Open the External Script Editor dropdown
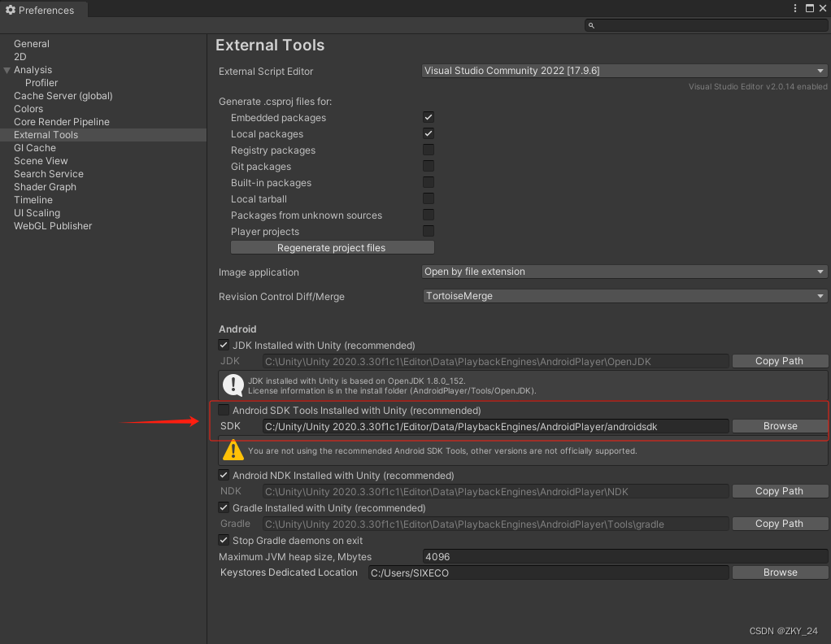Image resolution: width=831 pixels, height=644 pixels. (624, 71)
